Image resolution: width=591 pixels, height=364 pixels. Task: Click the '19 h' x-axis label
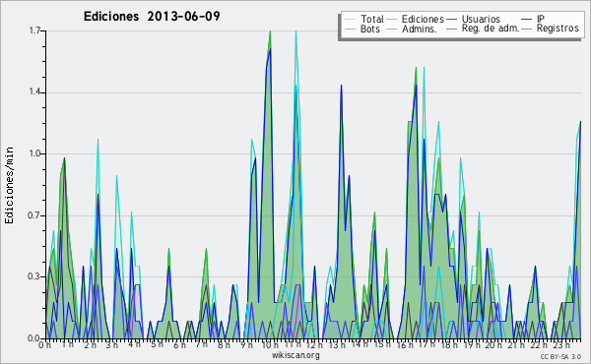471,345
